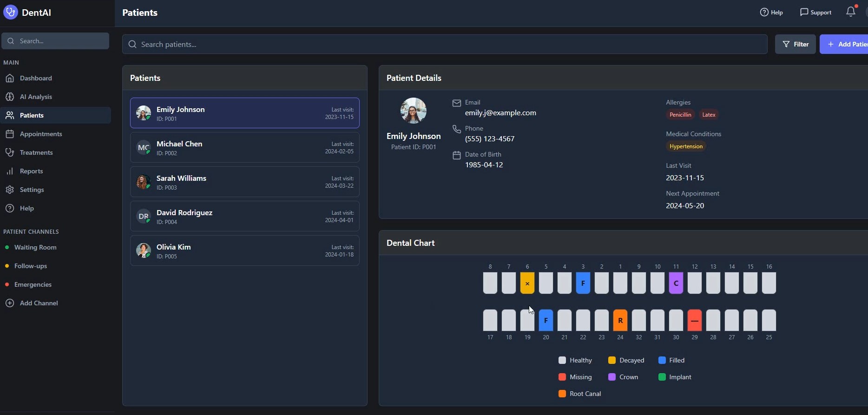Open the Reports section
Image resolution: width=868 pixels, height=415 pixels.
click(31, 171)
